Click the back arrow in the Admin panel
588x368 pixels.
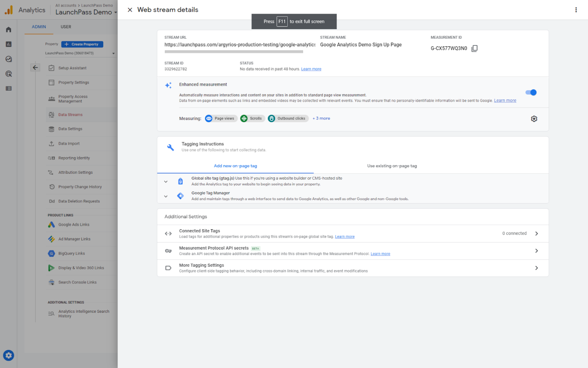pos(35,67)
